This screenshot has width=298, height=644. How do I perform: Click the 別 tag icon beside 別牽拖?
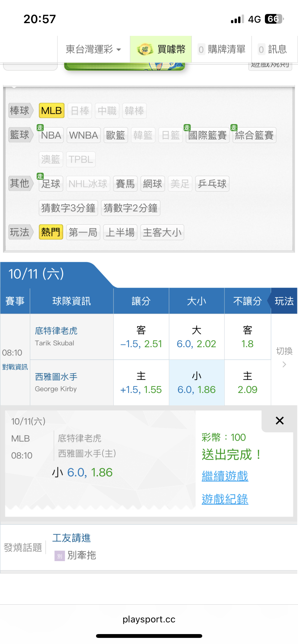coord(60,556)
